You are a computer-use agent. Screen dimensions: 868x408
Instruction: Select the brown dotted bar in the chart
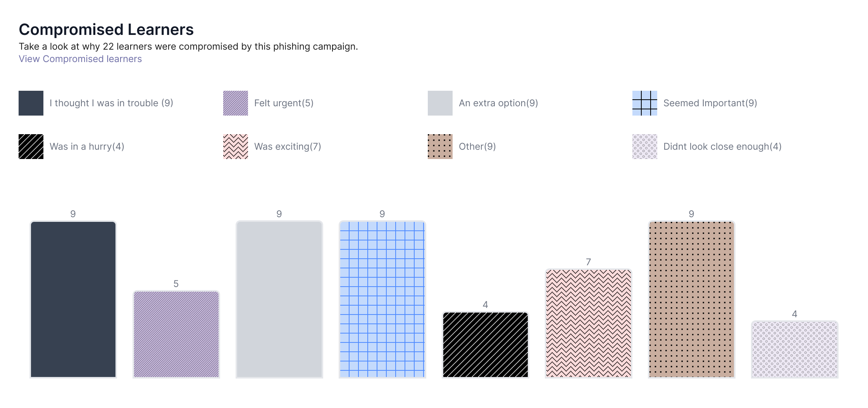coord(692,299)
